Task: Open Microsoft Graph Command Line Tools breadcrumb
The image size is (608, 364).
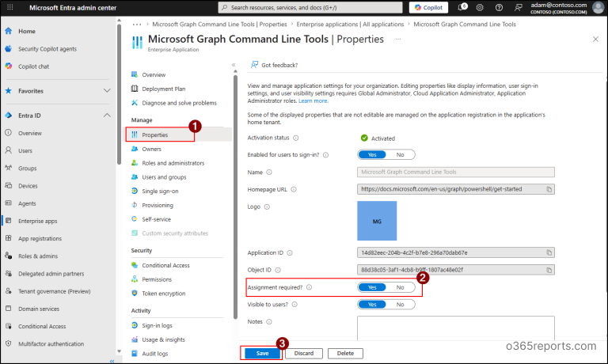Action: [465, 24]
